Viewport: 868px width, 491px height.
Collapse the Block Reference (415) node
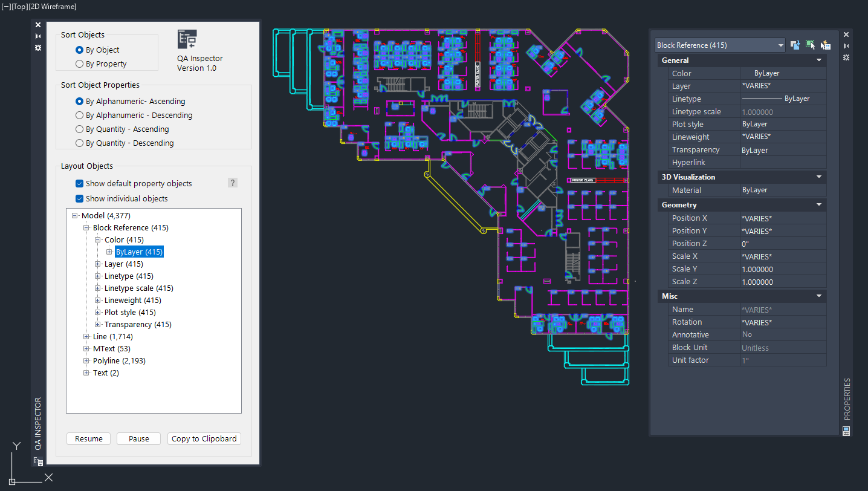click(x=86, y=228)
